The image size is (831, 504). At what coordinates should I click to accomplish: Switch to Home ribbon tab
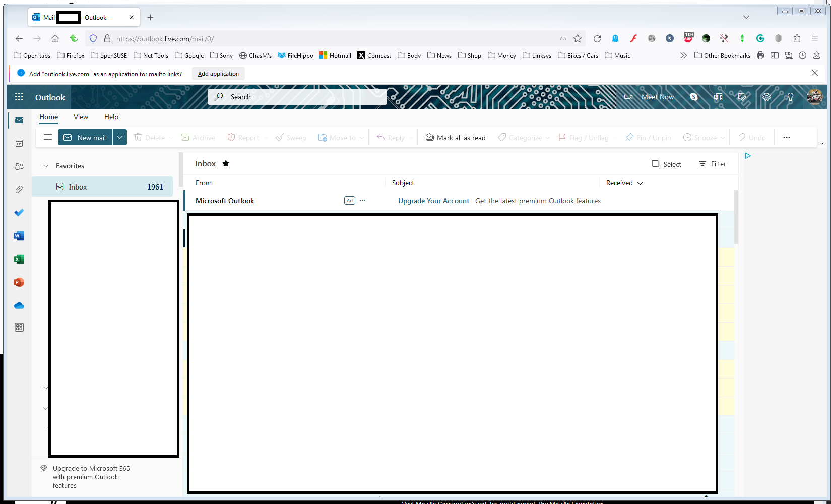pyautogui.click(x=49, y=117)
